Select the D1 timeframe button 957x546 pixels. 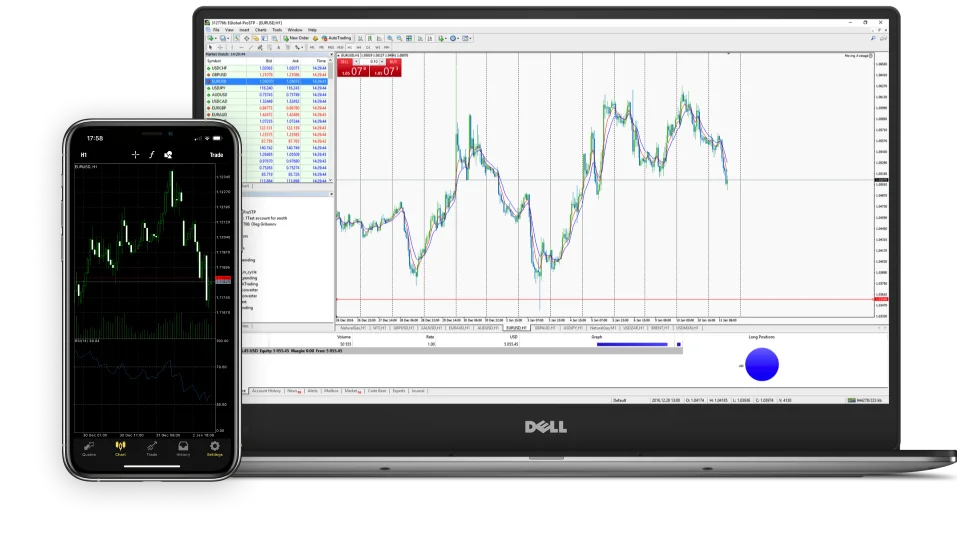368,47
